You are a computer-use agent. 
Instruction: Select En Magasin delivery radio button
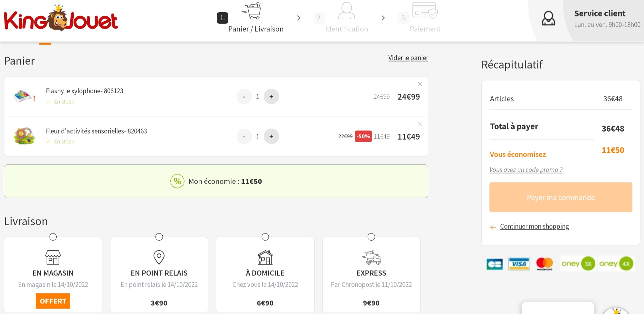(x=53, y=237)
